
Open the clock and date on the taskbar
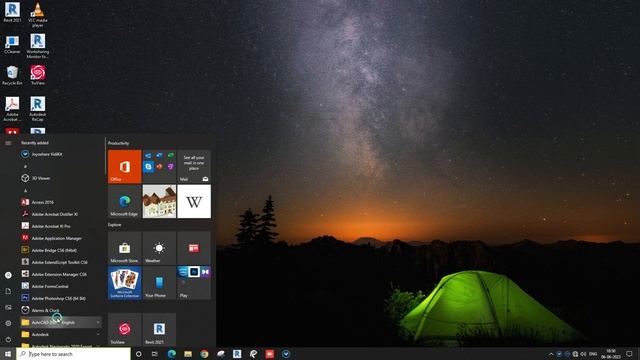pos(611,354)
